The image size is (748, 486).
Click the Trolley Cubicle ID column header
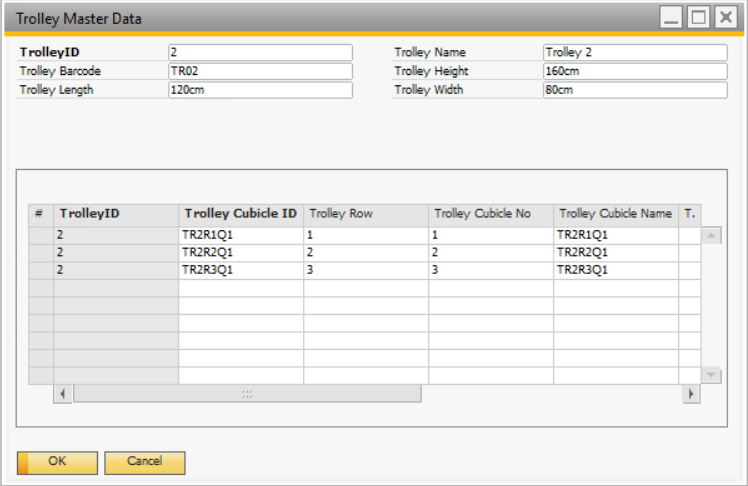(241, 214)
